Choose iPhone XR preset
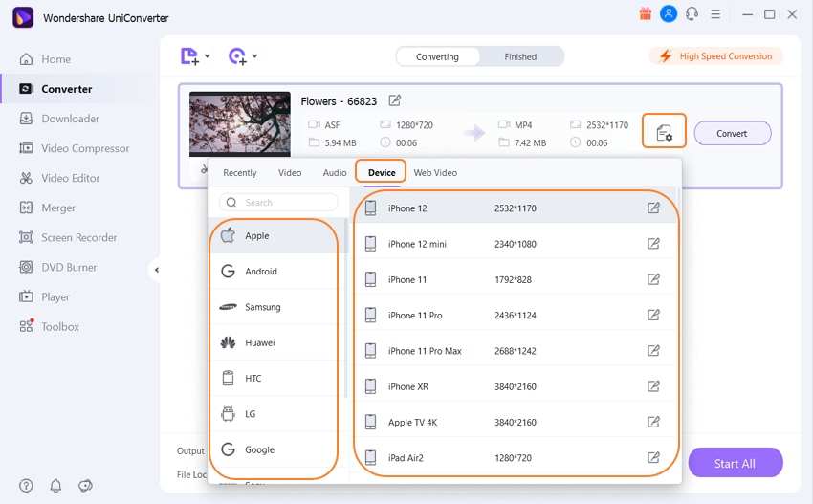Viewport: 813px width, 504px height. [x=515, y=386]
